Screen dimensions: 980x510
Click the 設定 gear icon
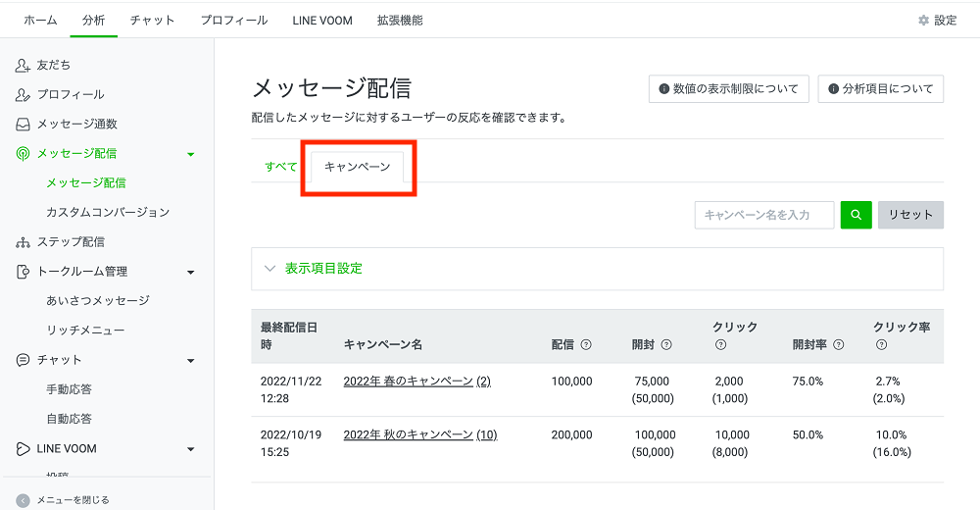[923, 21]
